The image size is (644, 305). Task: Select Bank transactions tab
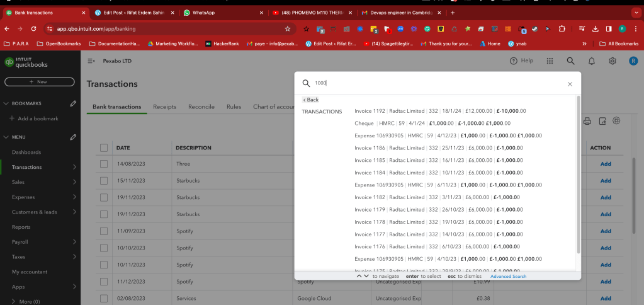pyautogui.click(x=116, y=107)
